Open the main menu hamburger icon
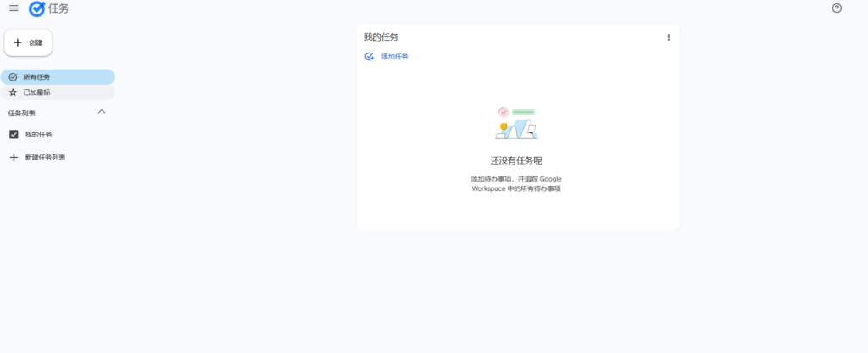868x353 pixels. [14, 8]
